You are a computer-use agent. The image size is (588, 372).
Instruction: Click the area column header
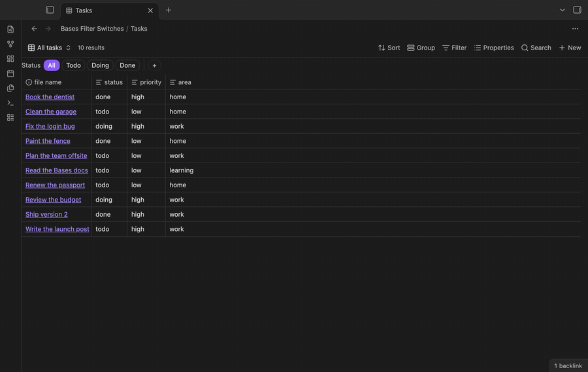click(180, 82)
